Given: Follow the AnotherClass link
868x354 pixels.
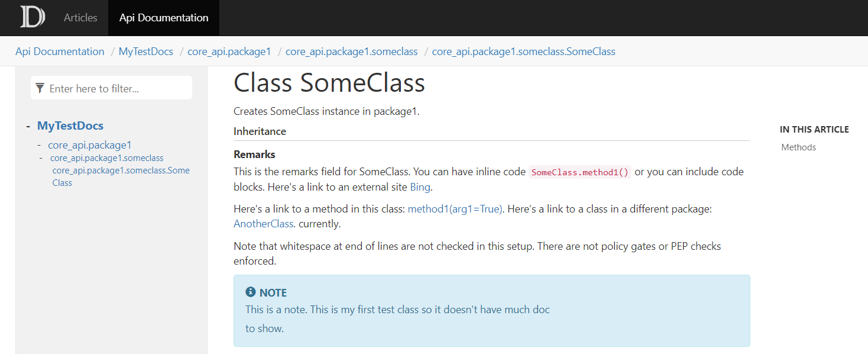Looking at the screenshot, I should pyautogui.click(x=264, y=224).
